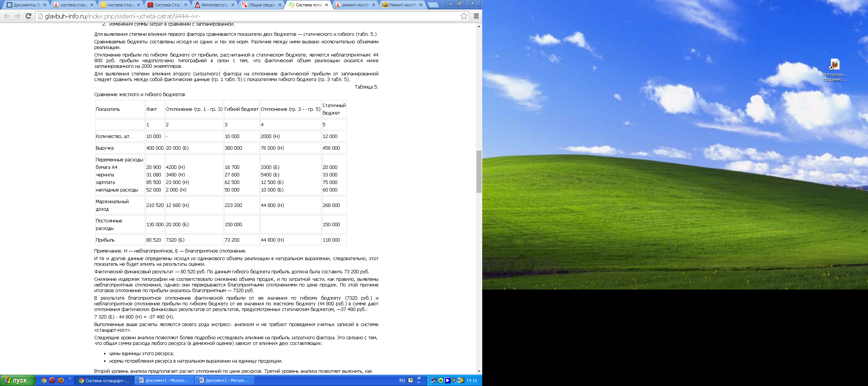Open the Windows 'пуск' Start button
The width and height of the screenshot is (868, 386).
(x=18, y=380)
